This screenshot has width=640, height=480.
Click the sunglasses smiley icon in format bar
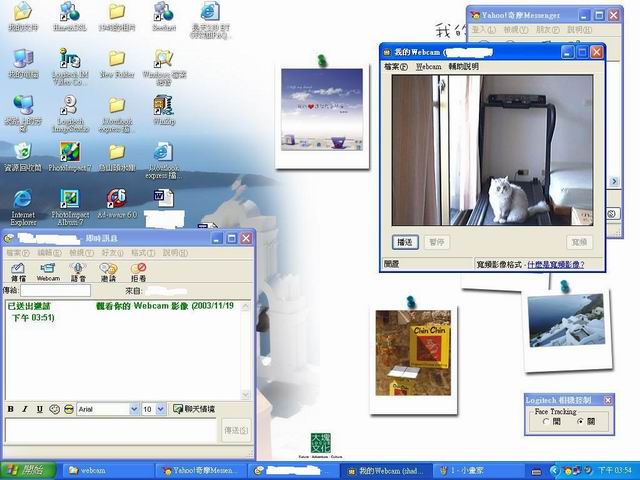(69, 409)
